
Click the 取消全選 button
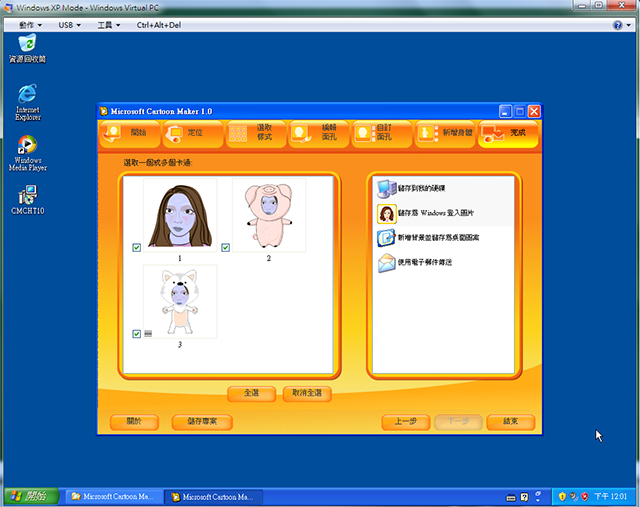coord(307,394)
